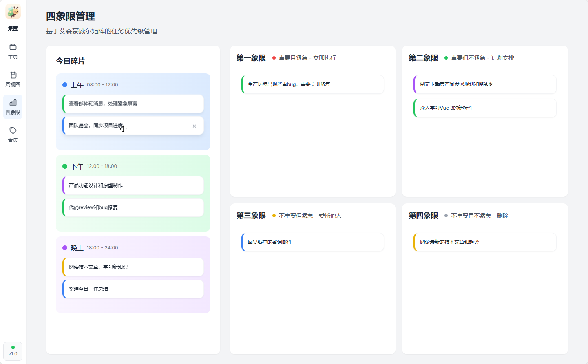Open the 周视图 calendar icon
The width and height of the screenshot is (588, 364).
point(13,75)
